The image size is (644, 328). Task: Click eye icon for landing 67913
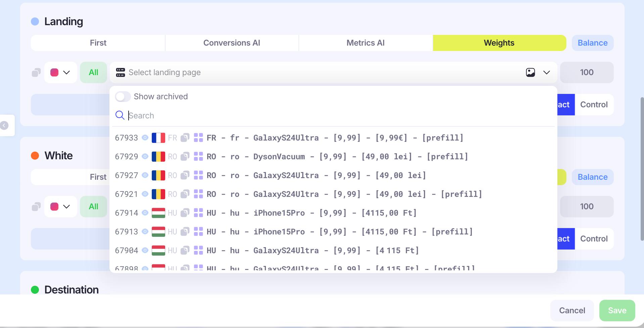pos(145,232)
